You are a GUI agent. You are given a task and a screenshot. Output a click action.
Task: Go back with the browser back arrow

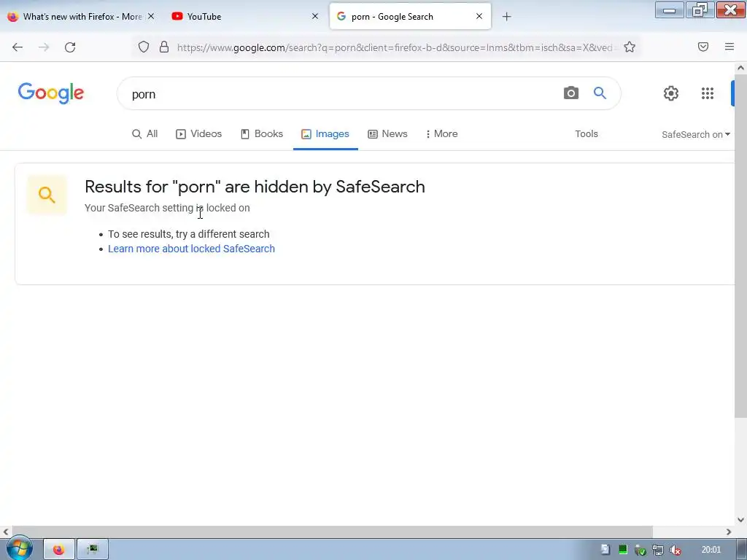point(18,47)
